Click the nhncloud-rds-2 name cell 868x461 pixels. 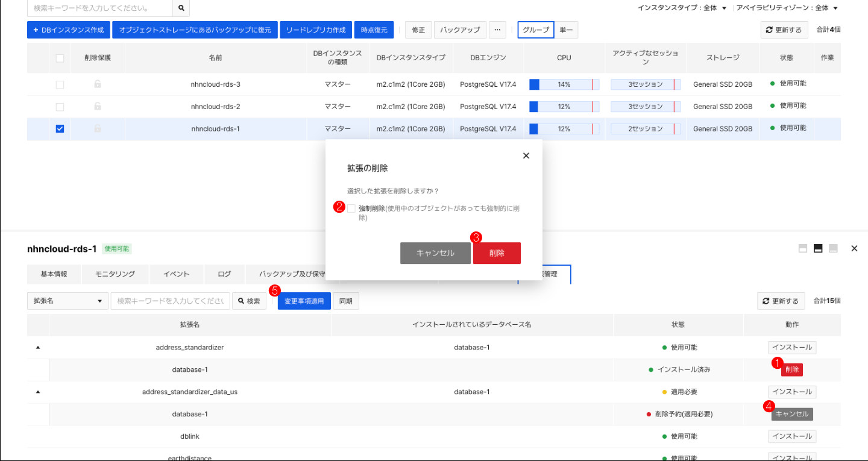216,107
